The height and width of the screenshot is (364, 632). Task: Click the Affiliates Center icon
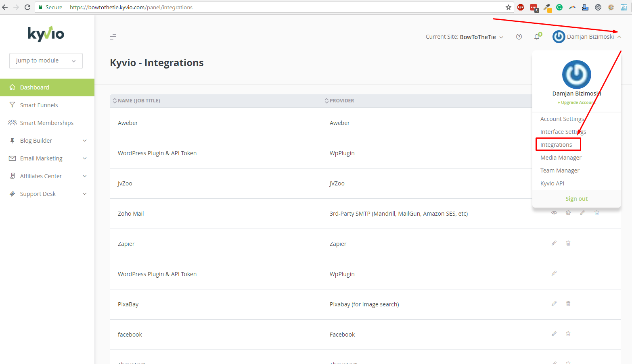coord(13,176)
